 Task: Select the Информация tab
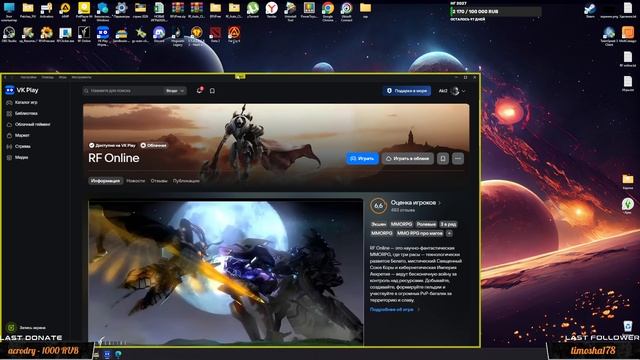click(105, 180)
